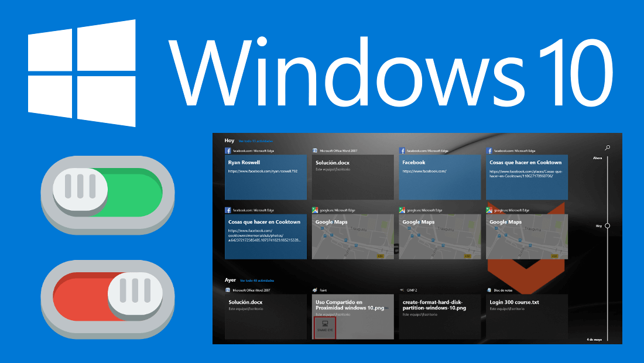
Task: Click Facebook icon above Cooktown photos card
Action: (228, 210)
